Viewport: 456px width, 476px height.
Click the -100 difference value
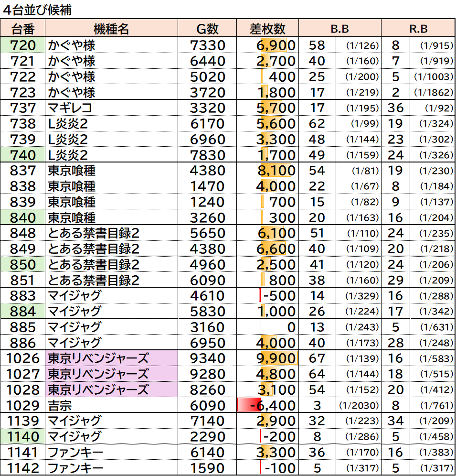[280, 468]
